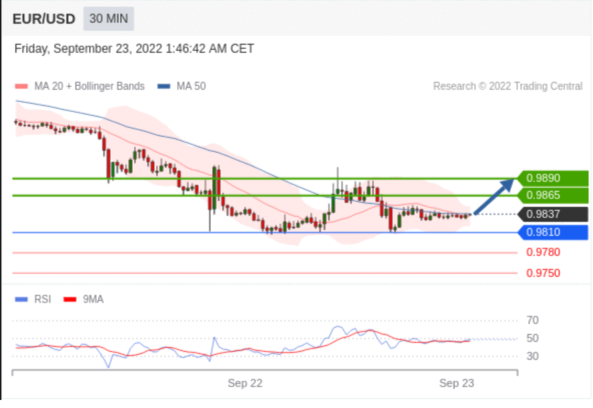The width and height of the screenshot is (593, 408).
Task: Toggle the MA 50 legend entry
Action: 182,86
